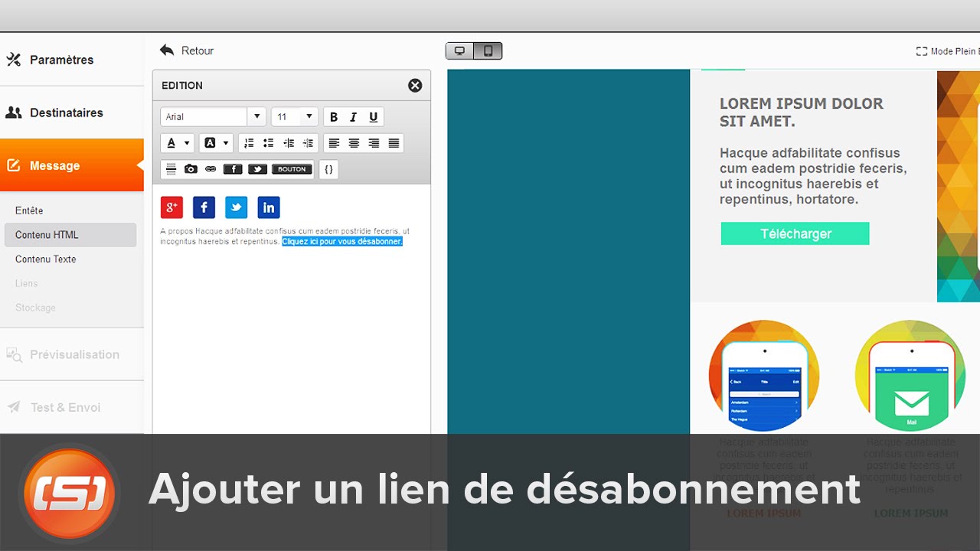The width and height of the screenshot is (980, 551).
Task: Insert Twitter share button from toolbar
Action: (258, 169)
